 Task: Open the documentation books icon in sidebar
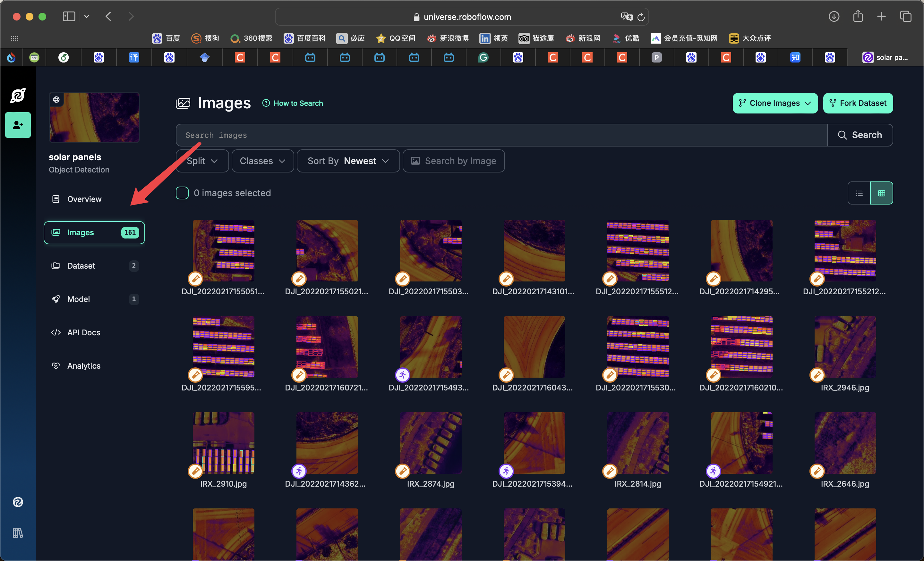[x=18, y=532]
